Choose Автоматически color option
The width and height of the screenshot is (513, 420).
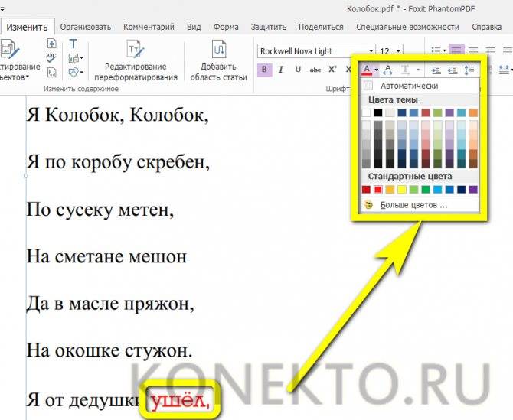(x=420, y=86)
